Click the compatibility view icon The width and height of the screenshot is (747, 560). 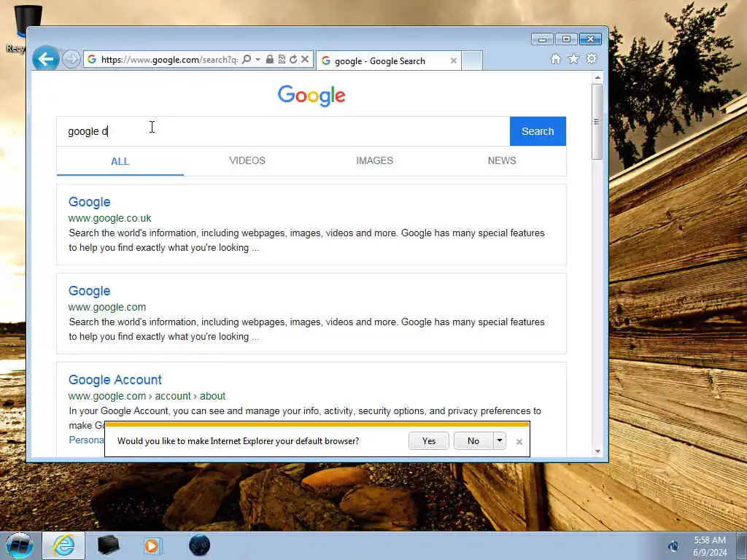[282, 59]
